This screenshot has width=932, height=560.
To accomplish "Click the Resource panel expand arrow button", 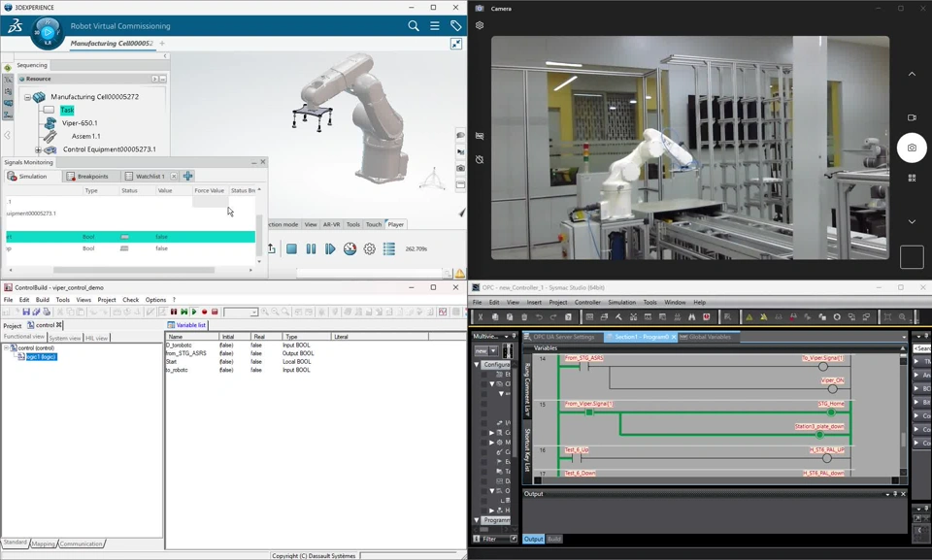I will 154,79.
